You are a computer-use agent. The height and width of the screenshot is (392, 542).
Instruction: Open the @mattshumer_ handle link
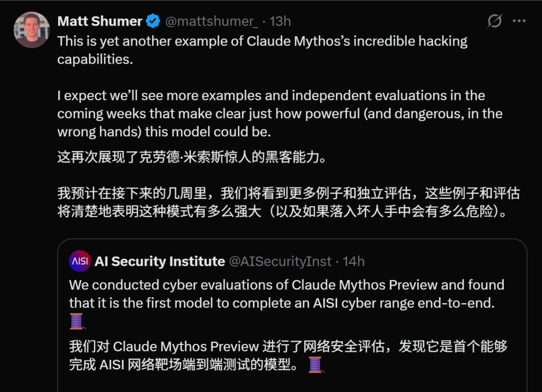pyautogui.click(x=212, y=21)
